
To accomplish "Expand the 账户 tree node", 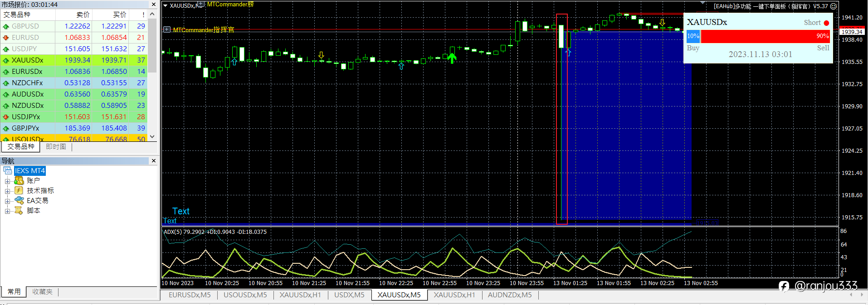I will (7, 181).
